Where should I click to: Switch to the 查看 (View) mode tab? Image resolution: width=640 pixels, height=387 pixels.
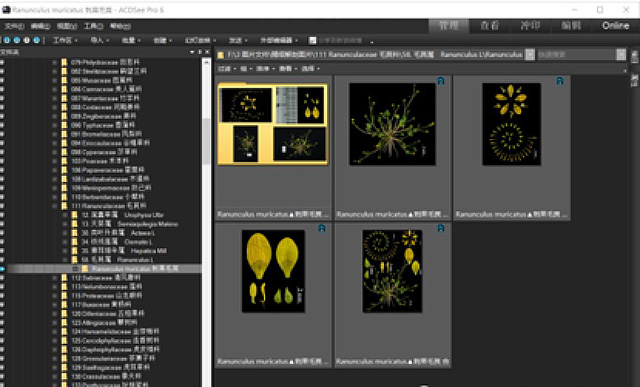click(489, 26)
